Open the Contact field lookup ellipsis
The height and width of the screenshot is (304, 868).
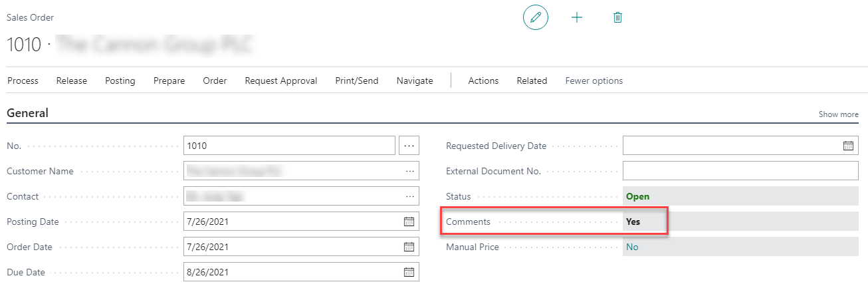[409, 196]
